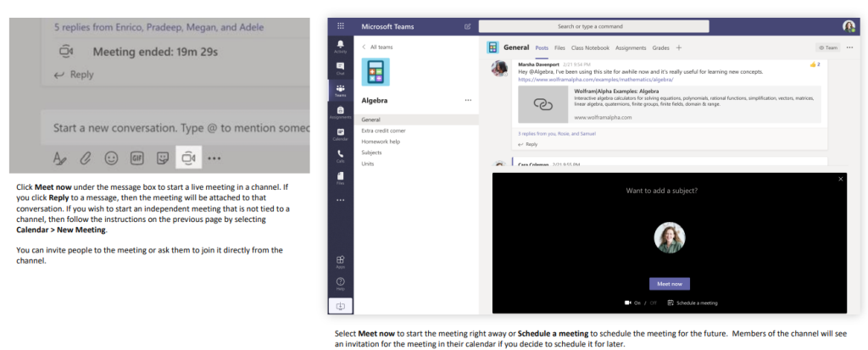
Task: Click the avatar in the meeting preview
Action: (670, 238)
